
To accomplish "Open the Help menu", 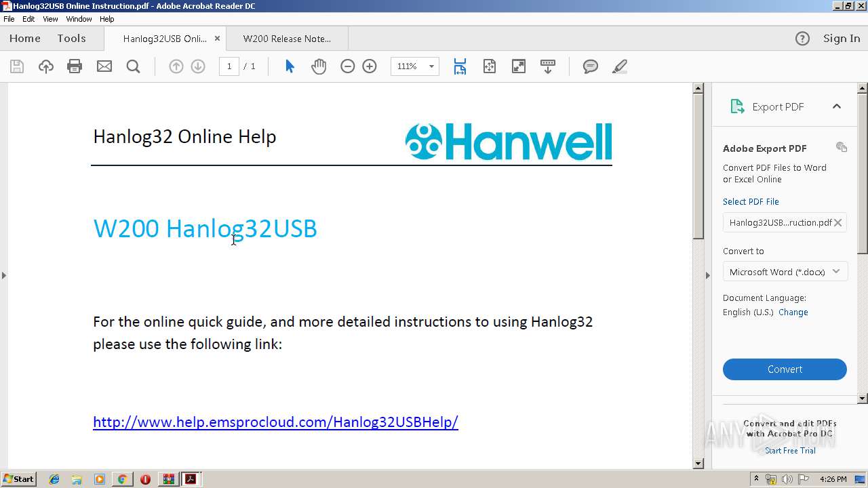I will coord(107,19).
